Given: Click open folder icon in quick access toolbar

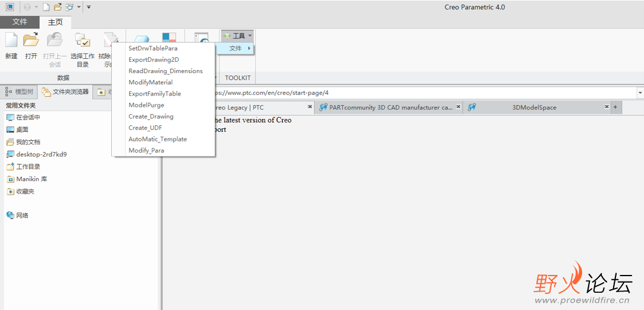Looking at the screenshot, I should pos(58,7).
